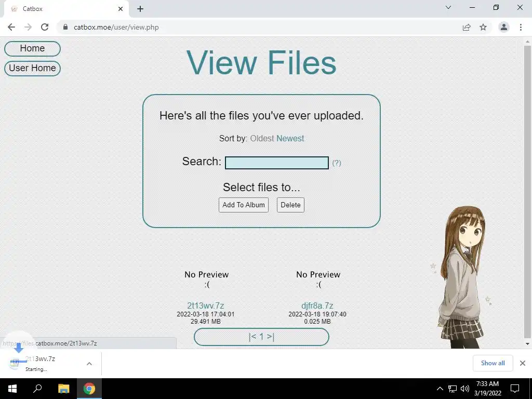Focus the Search input field
The height and width of the screenshot is (399, 532).
[277, 163]
